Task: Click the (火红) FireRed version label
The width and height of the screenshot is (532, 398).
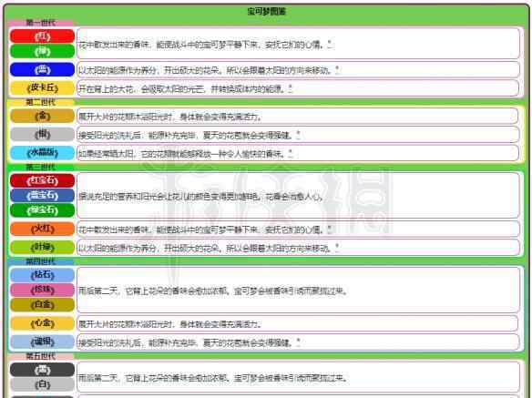Action: pos(43,229)
